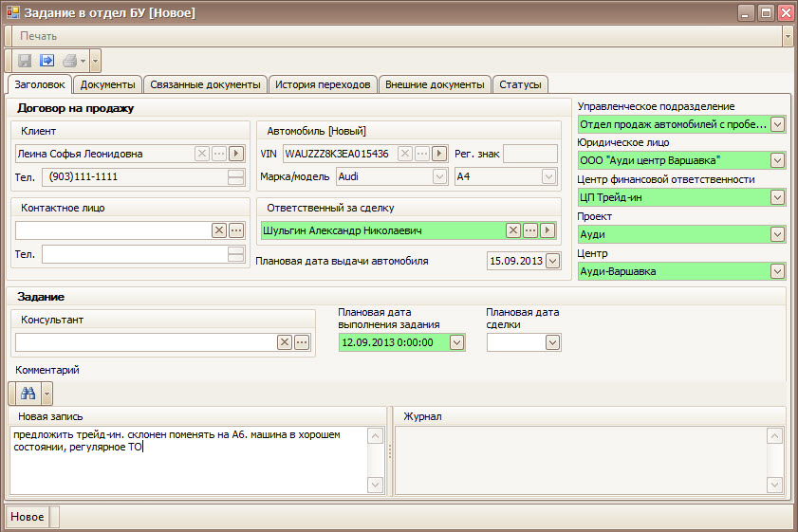The height and width of the screenshot is (532, 798).
Task: Open the Клиент lookup with the ellipsis button
Action: (219, 154)
